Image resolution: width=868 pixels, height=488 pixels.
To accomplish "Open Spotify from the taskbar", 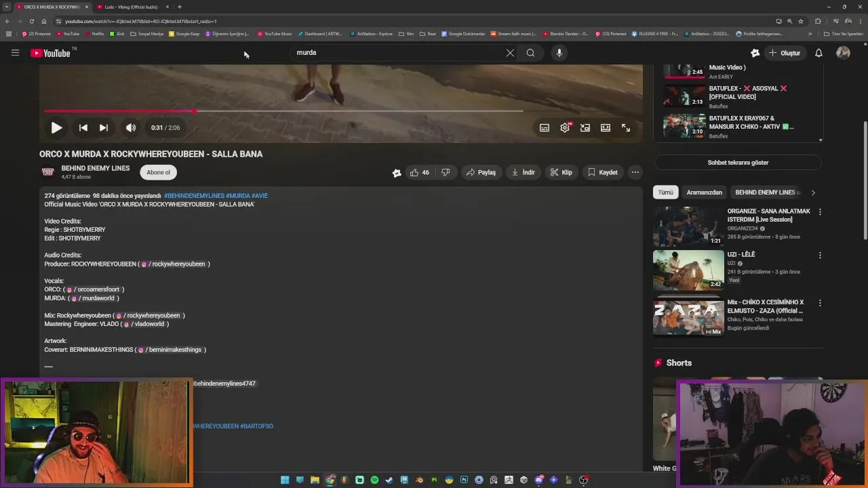I will click(x=375, y=480).
